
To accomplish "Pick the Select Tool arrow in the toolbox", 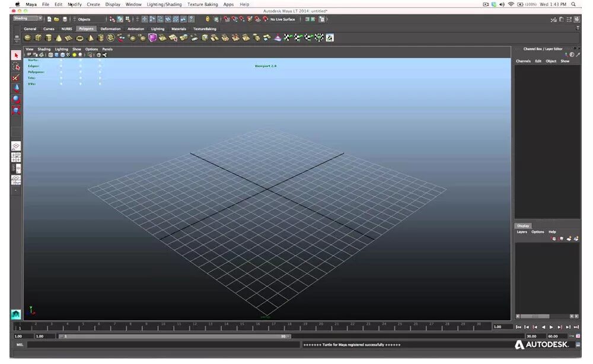I will [16, 55].
